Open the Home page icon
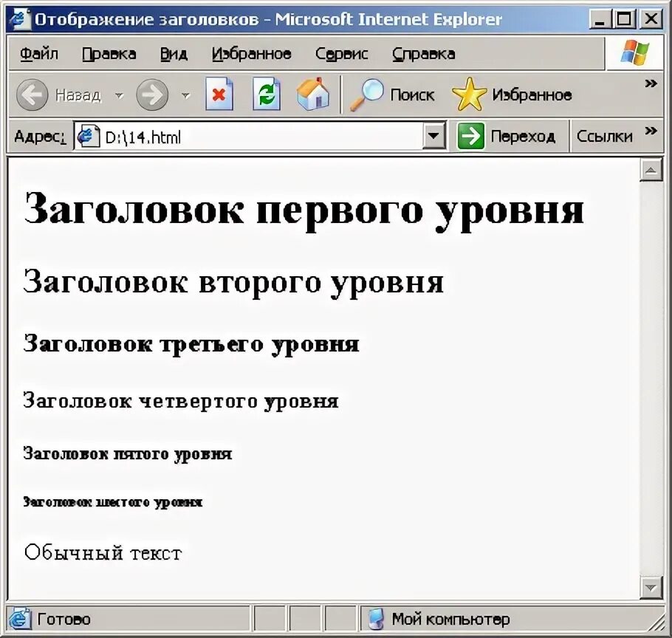 coord(313,95)
